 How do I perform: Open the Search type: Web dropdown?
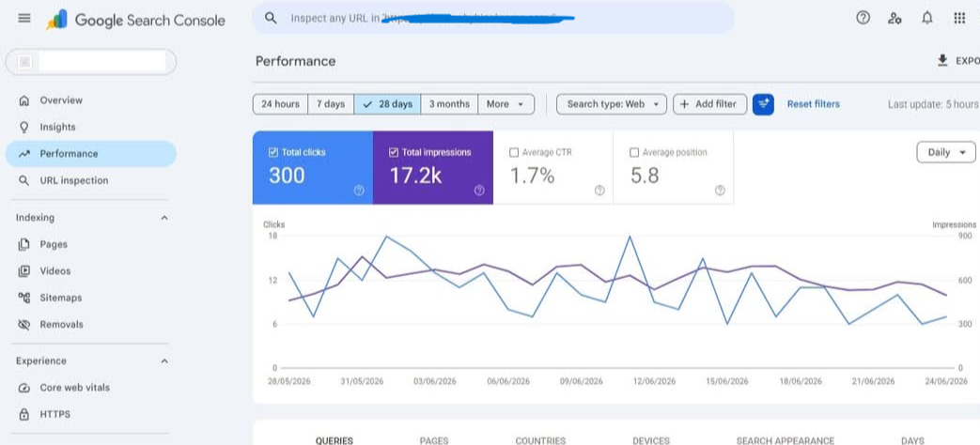pyautogui.click(x=612, y=104)
